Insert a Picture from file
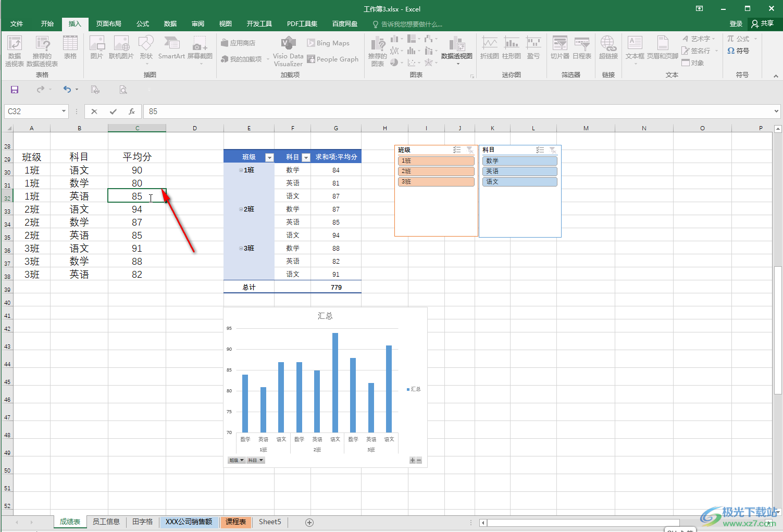This screenshot has height=532, width=783. tap(97, 47)
